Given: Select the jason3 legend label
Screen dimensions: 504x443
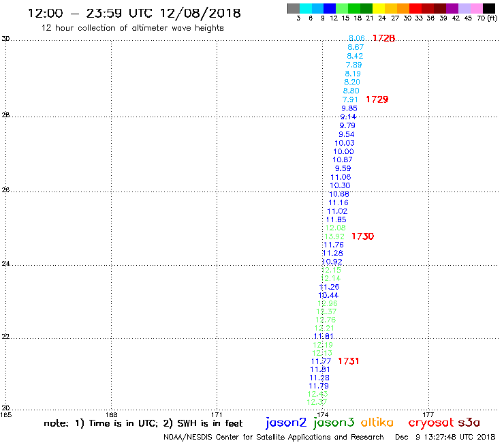Looking at the screenshot, I should [334, 423].
